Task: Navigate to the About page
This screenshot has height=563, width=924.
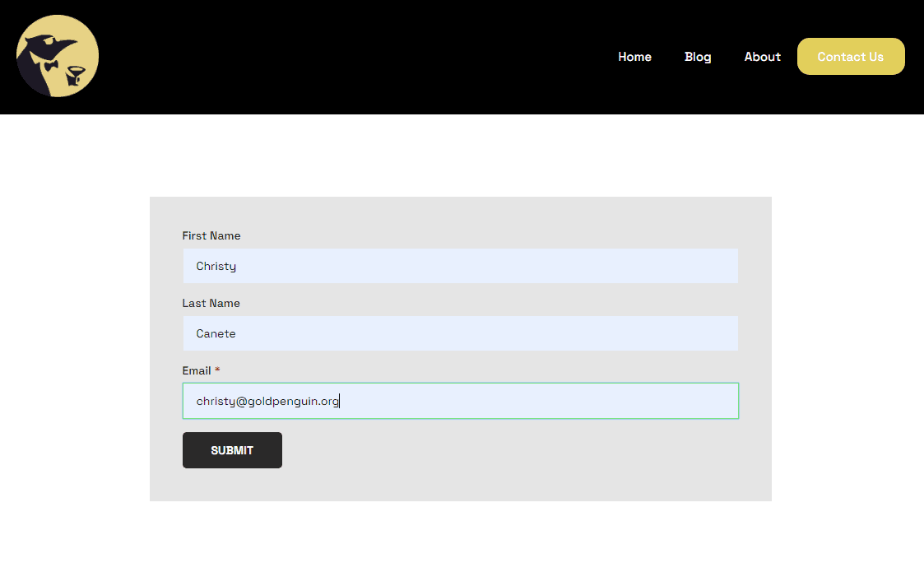Action: pos(762,57)
